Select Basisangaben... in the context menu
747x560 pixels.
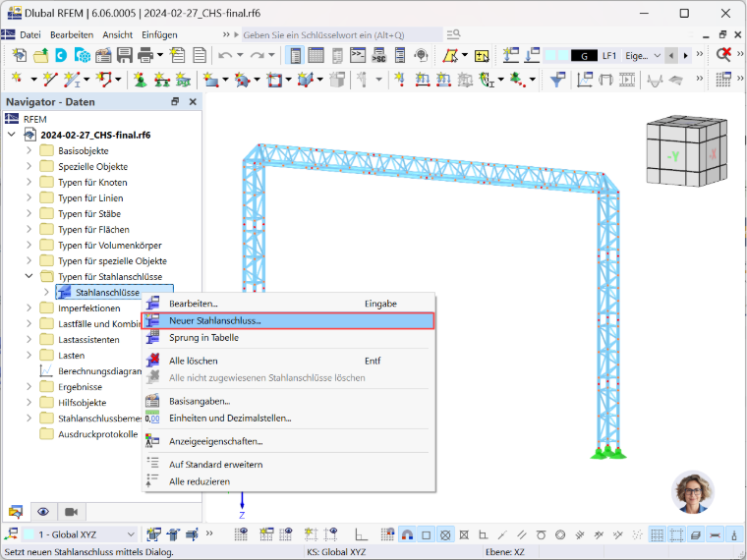tap(288, 401)
